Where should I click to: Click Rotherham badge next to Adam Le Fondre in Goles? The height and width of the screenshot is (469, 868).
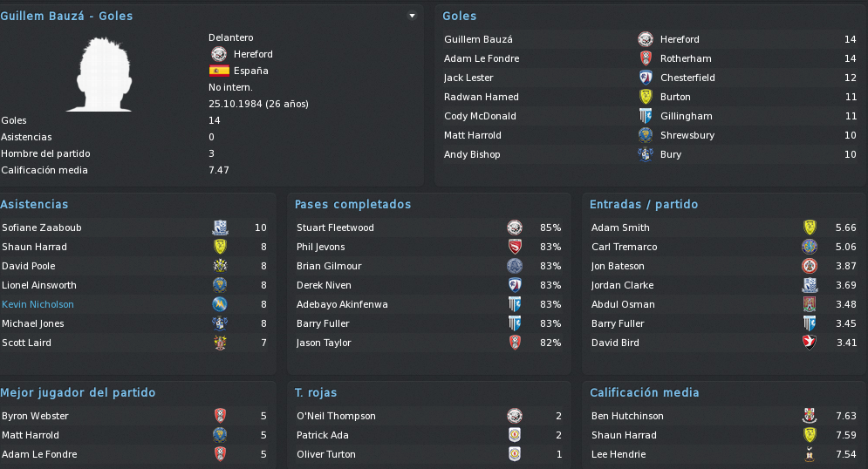tap(646, 58)
